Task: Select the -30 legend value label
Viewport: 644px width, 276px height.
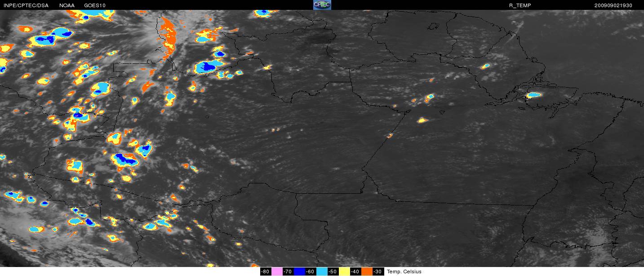Action: 378,272
